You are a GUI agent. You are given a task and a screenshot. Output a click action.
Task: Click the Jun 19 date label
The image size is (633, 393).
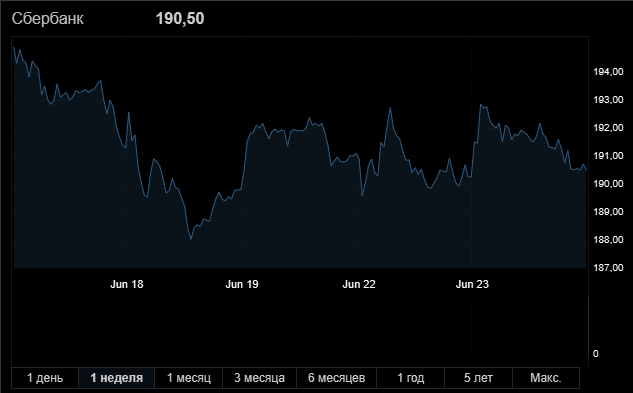click(242, 284)
